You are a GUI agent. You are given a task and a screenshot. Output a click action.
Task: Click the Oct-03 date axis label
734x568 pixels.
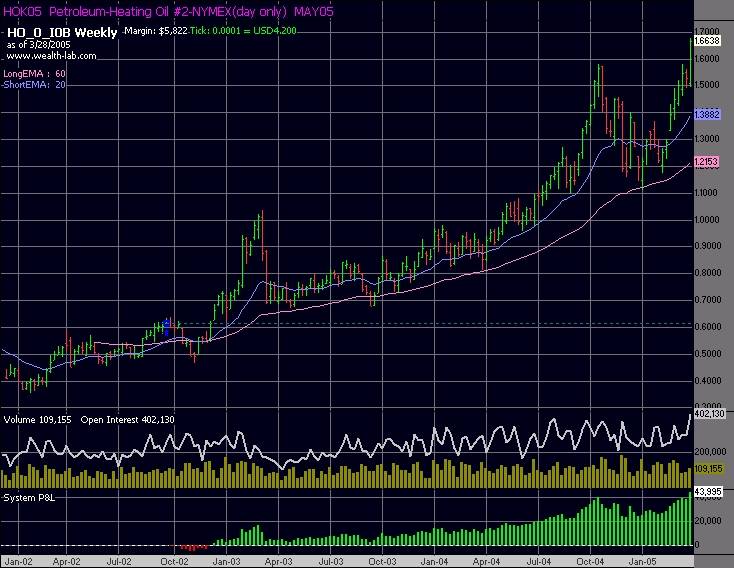coord(382,561)
